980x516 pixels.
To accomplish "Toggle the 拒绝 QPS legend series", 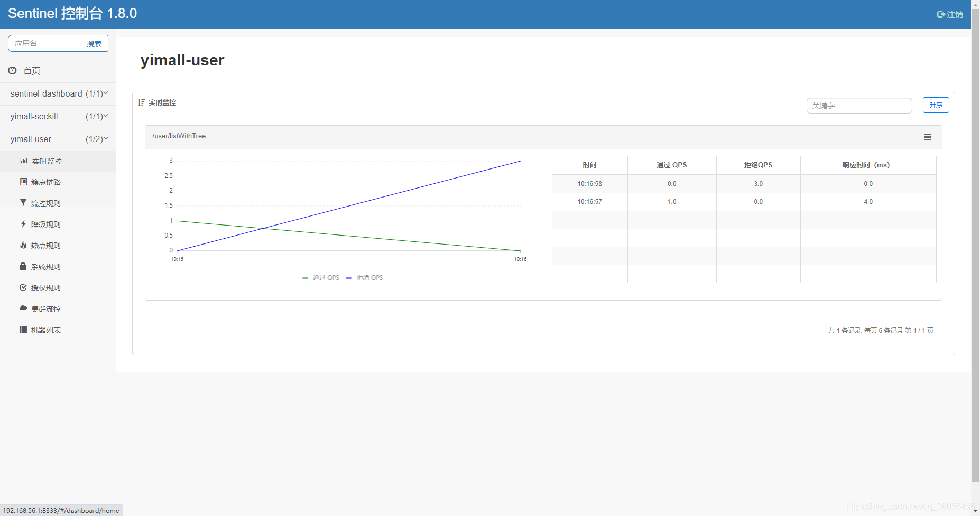I will coord(365,278).
